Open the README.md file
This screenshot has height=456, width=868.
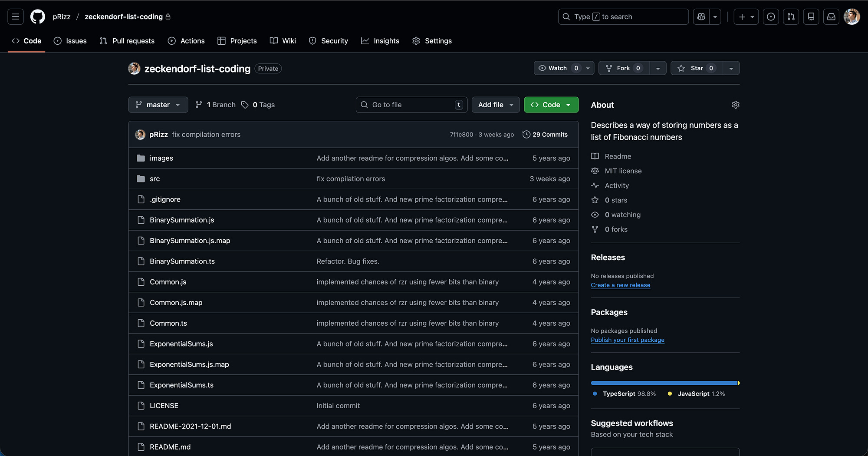tap(170, 447)
